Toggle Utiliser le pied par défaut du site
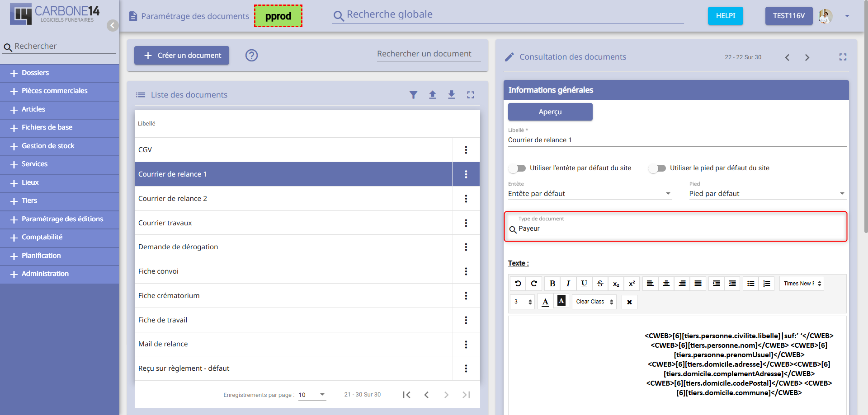 tap(657, 168)
